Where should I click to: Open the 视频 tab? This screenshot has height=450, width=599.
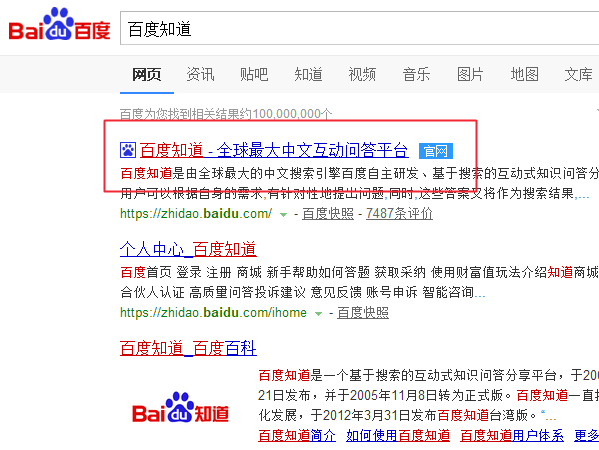point(362,74)
